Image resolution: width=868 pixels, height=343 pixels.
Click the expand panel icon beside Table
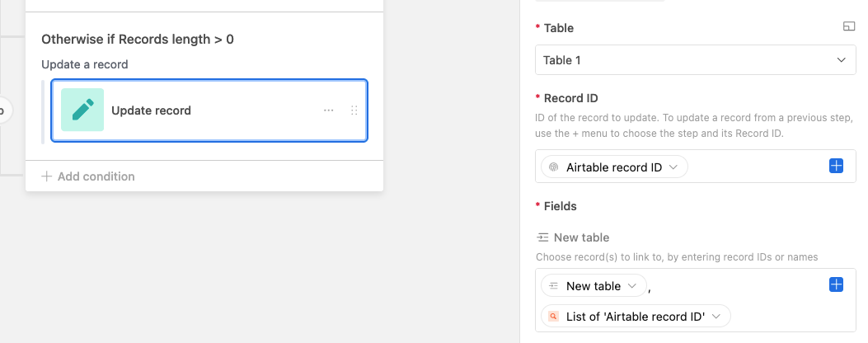coord(848,26)
